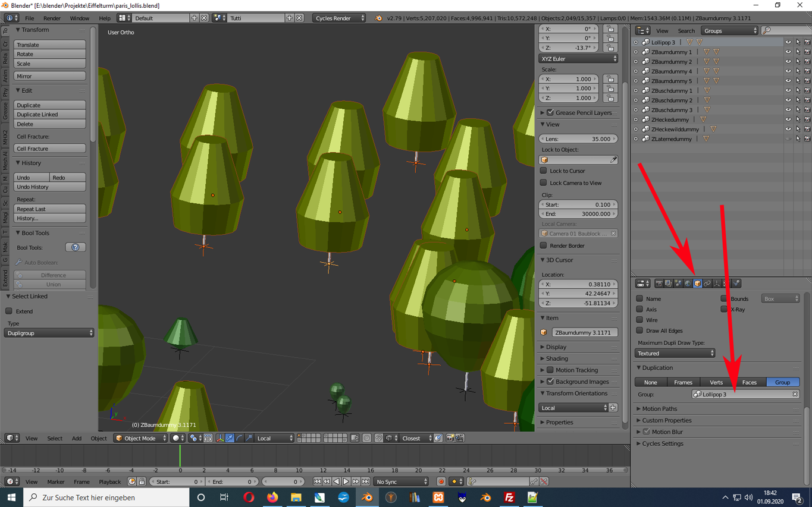Image resolution: width=812 pixels, height=507 pixels.
Task: Click the record auto-keyframe button
Action: pos(441,481)
